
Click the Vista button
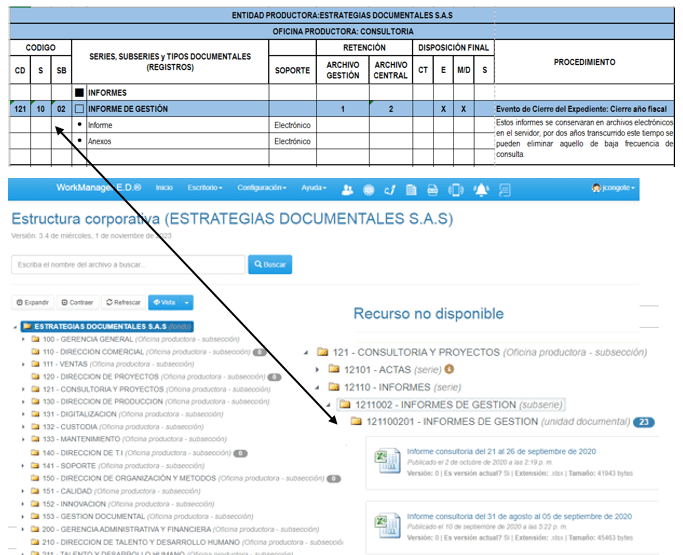coord(164,302)
